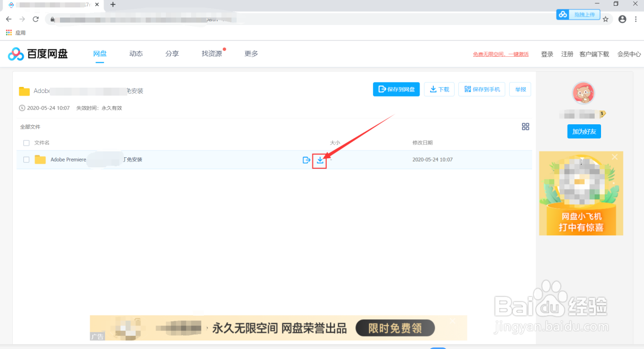Click the 登录 link to sign in
The height and width of the screenshot is (349, 644).
[547, 54]
